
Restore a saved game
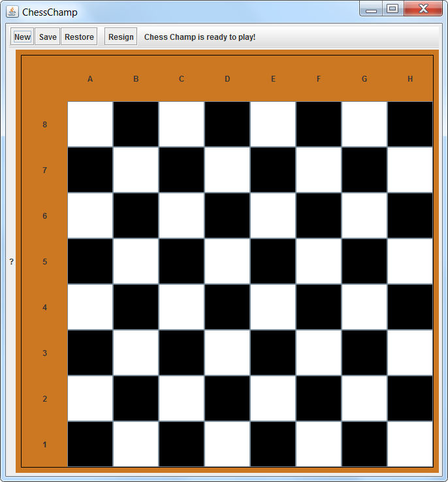[x=79, y=37]
